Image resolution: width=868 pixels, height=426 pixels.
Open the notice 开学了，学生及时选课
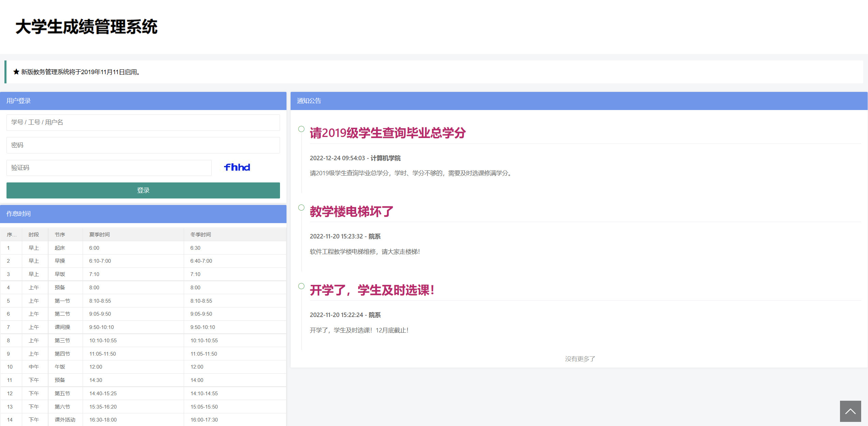tap(372, 290)
